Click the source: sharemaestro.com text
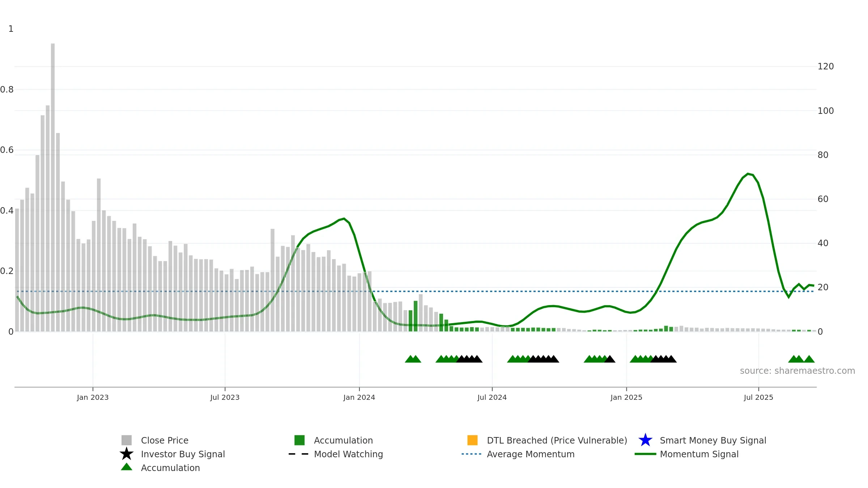The image size is (868, 488). [x=797, y=371]
